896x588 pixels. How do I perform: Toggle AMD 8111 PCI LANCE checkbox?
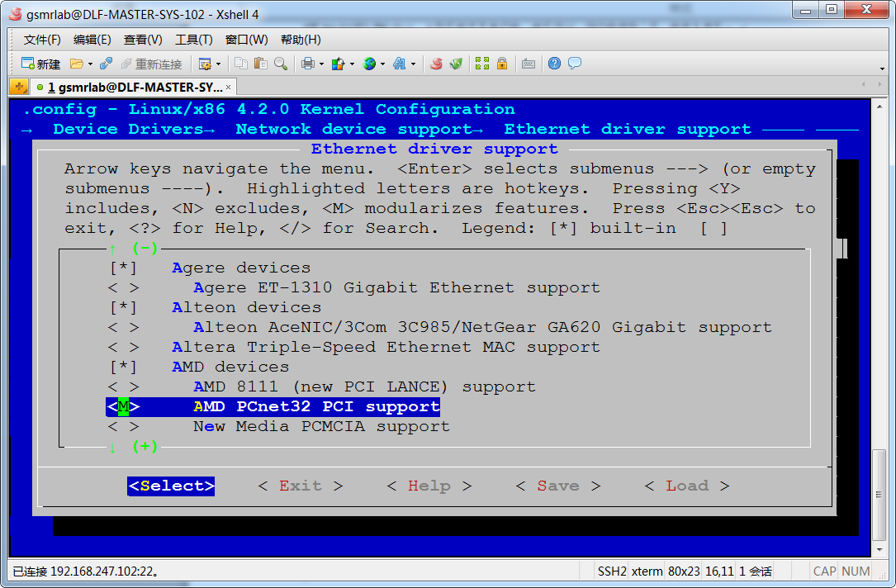123,386
